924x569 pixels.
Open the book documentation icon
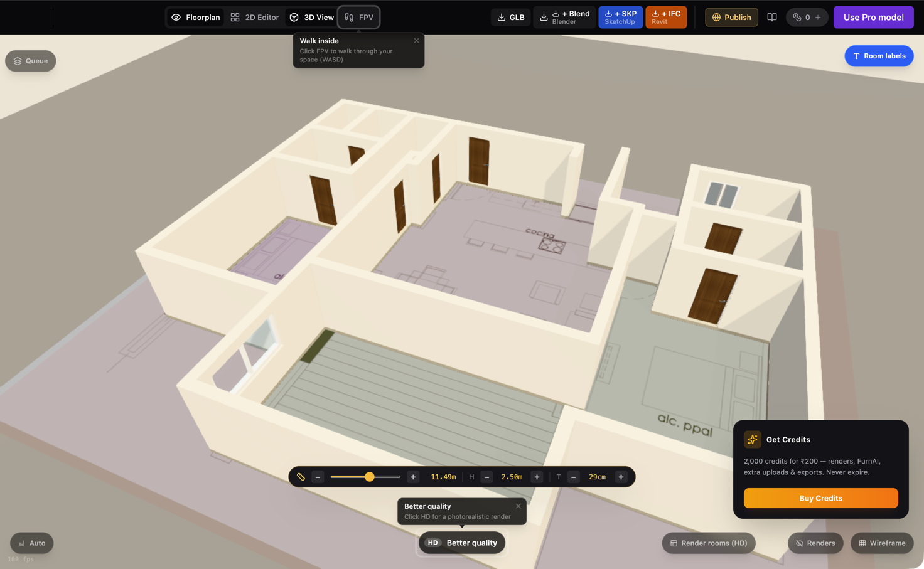click(772, 18)
